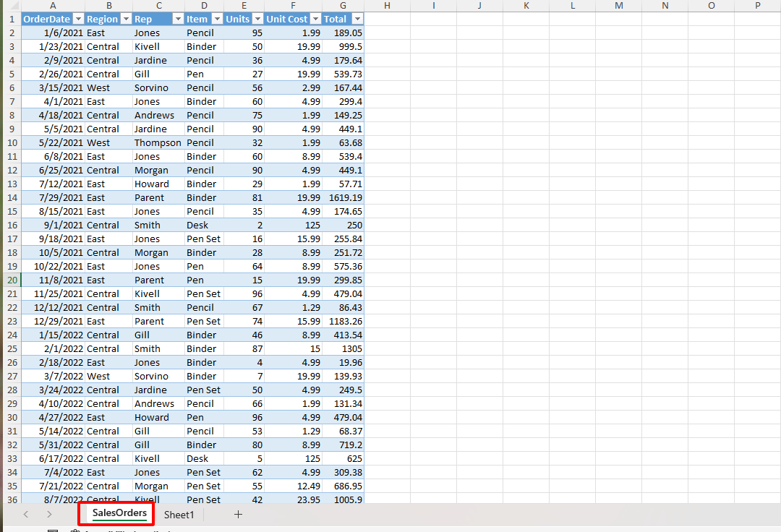Select the unit cost cell 12.49
Image resolution: width=781 pixels, height=532 pixels.
294,486
